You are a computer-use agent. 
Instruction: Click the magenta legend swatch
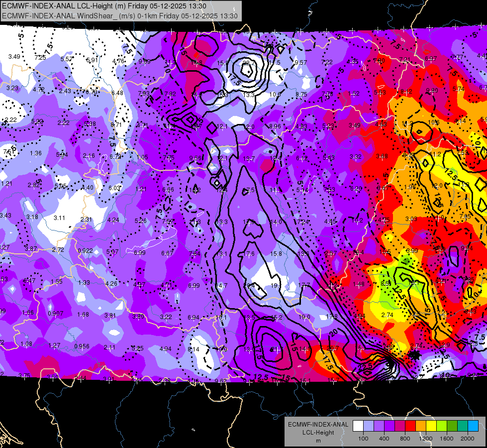click(400, 426)
